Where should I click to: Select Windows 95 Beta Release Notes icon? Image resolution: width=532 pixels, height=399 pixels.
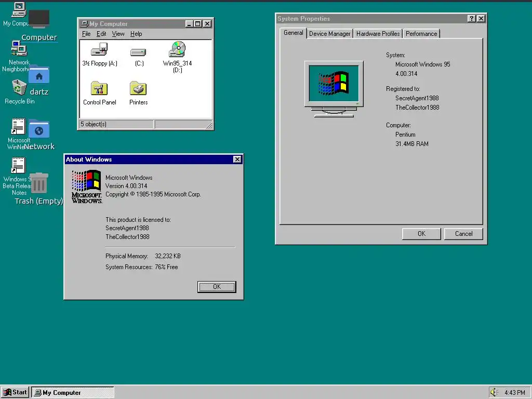(x=18, y=166)
